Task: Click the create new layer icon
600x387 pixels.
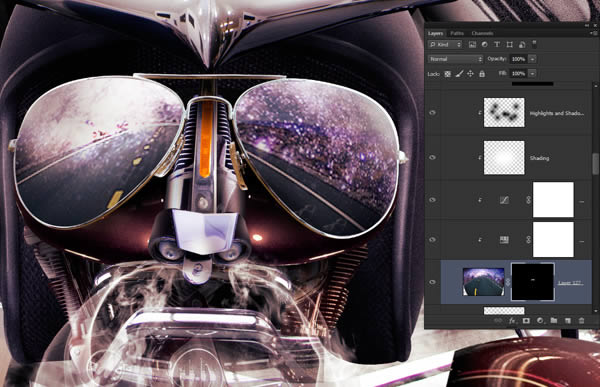Action: [568, 320]
